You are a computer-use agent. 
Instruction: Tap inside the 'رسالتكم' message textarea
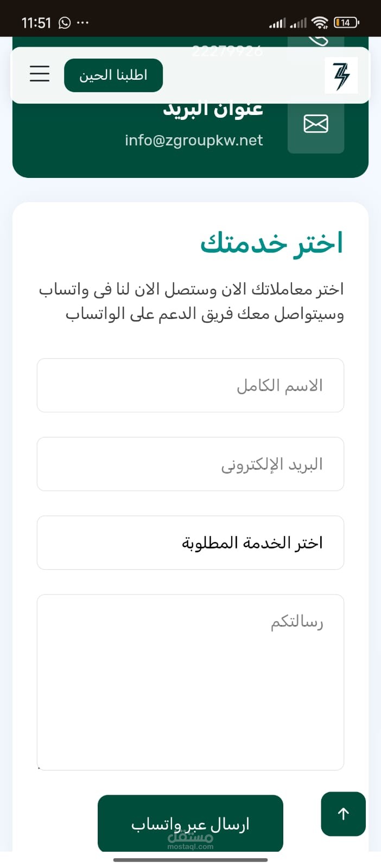coord(190,682)
